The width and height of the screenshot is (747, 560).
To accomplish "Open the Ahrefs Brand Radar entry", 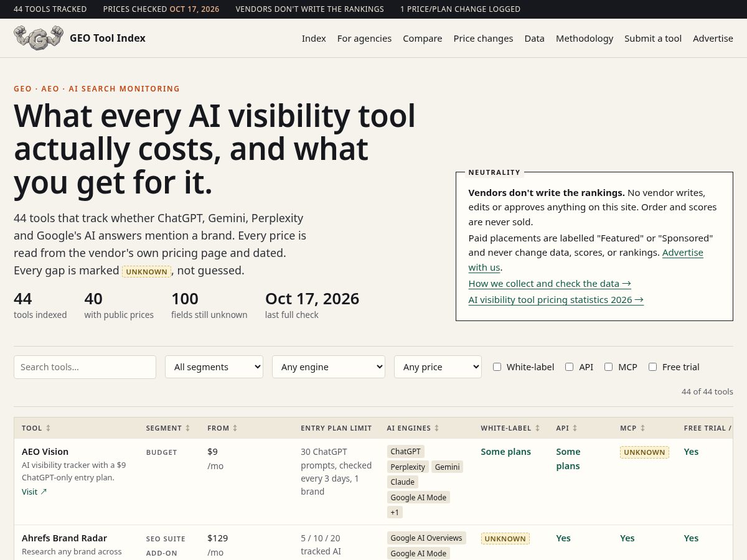I will point(64,538).
